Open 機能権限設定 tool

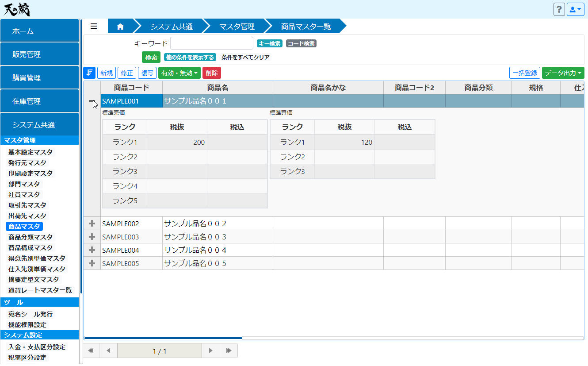(27, 324)
